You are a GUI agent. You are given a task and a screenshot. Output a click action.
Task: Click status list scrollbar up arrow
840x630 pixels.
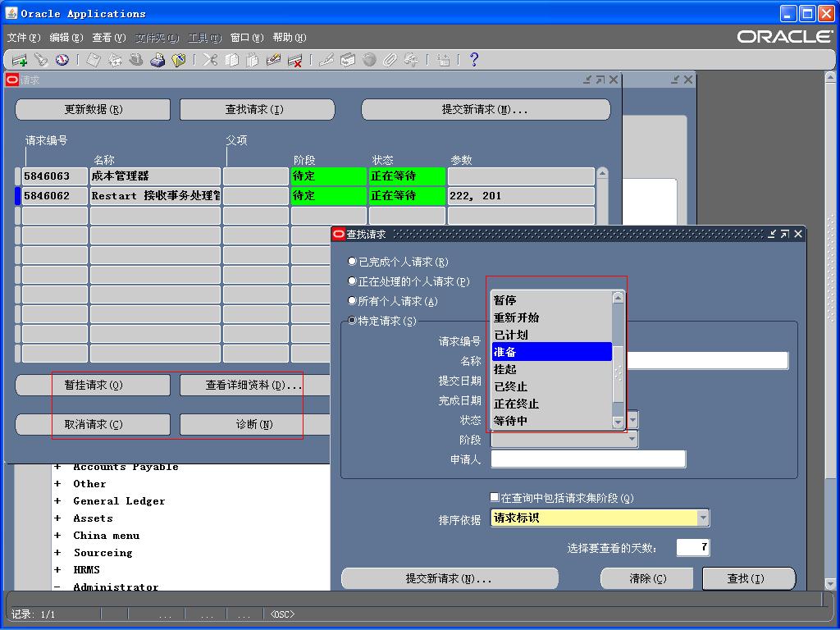619,297
